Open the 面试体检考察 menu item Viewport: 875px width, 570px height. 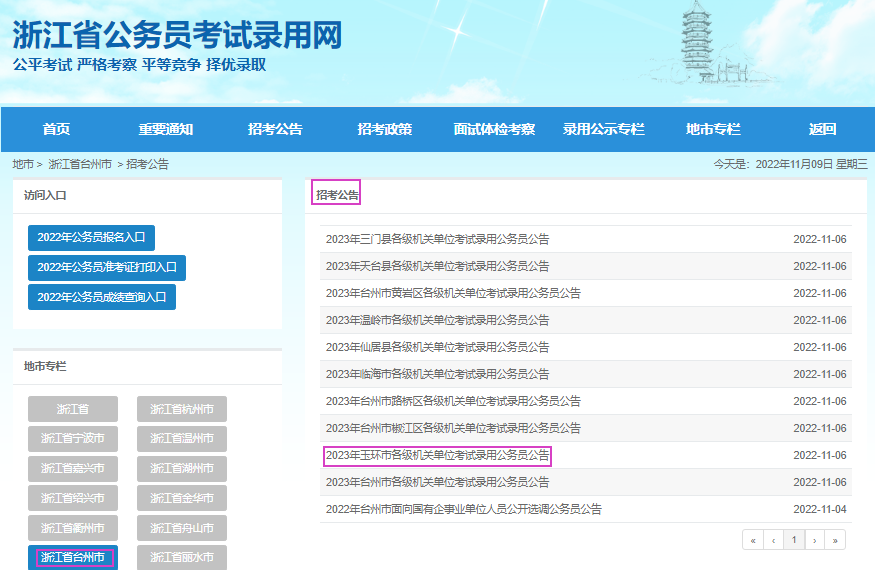[x=493, y=129]
